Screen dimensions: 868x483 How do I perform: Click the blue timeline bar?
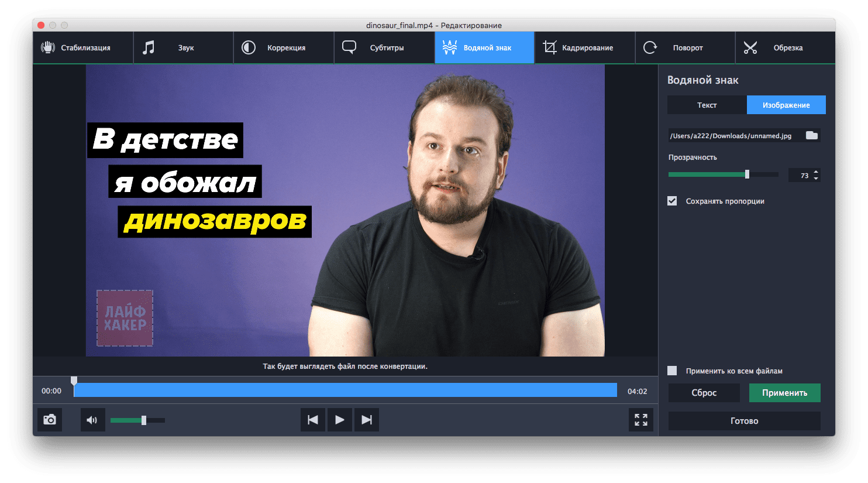click(345, 390)
